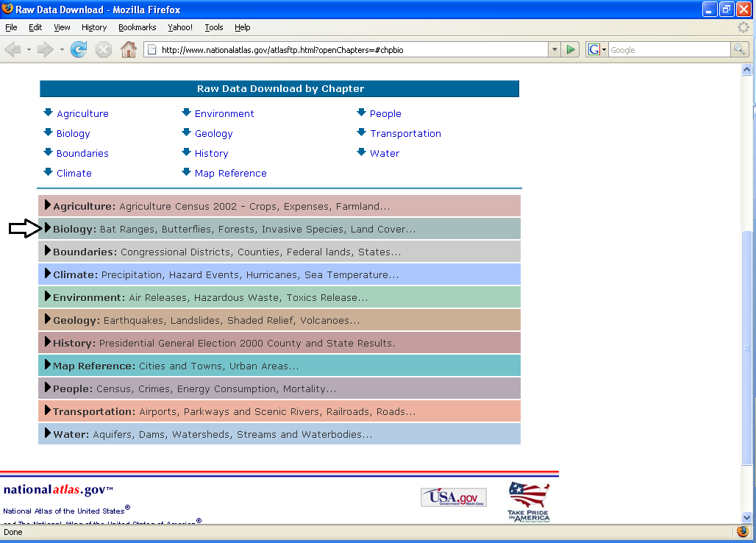Click the vertical scrollbar down arrow

click(746, 517)
